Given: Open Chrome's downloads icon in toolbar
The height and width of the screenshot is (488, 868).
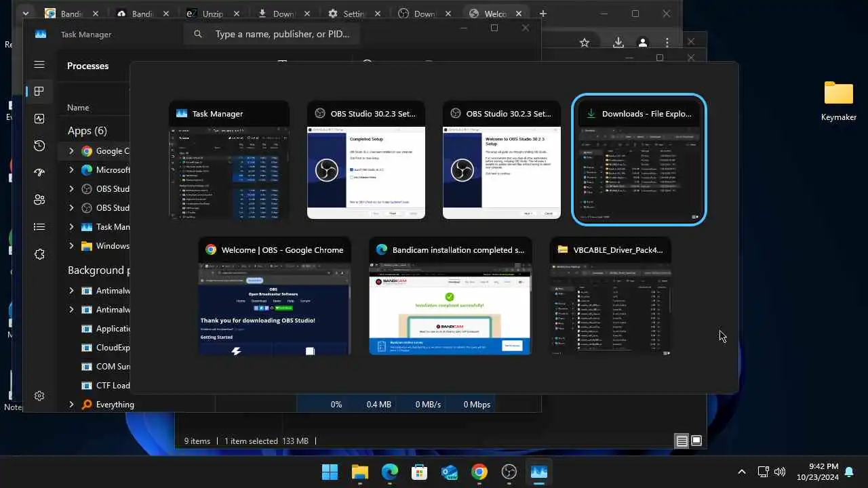Looking at the screenshot, I should [x=618, y=43].
